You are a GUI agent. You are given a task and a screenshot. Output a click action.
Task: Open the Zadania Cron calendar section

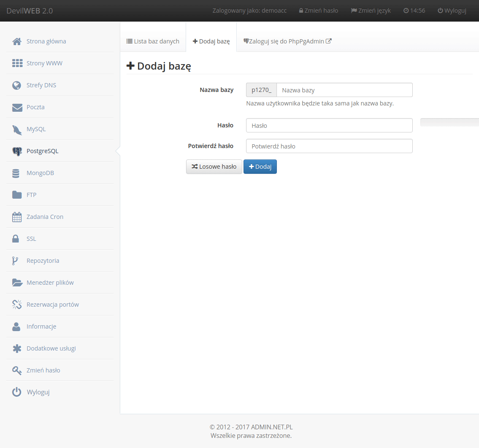[x=45, y=216]
